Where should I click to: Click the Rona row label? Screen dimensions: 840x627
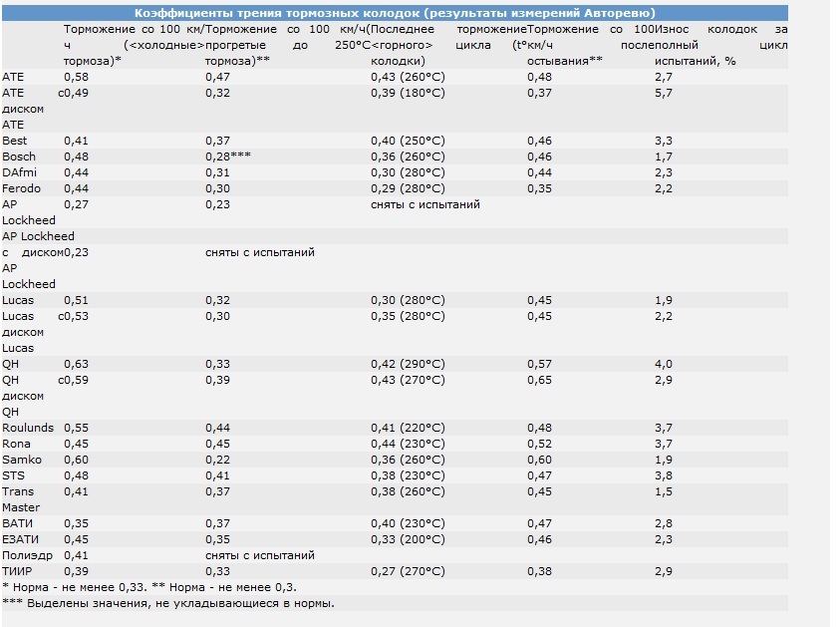point(17,444)
